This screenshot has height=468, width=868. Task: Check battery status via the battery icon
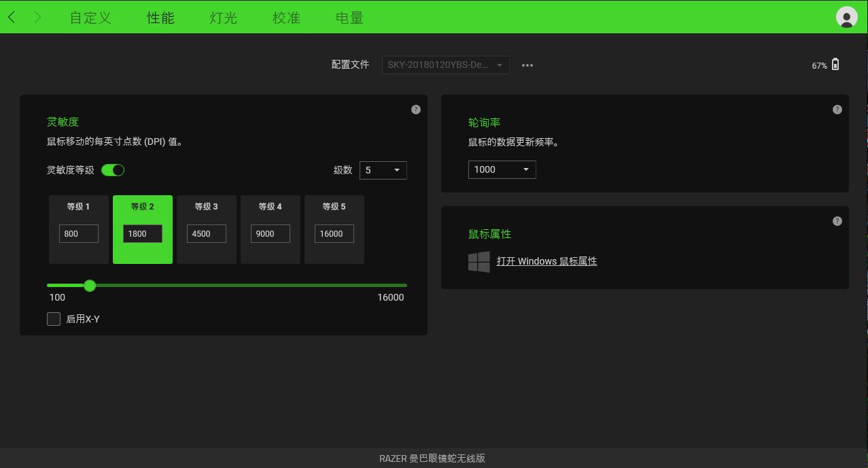coord(835,64)
